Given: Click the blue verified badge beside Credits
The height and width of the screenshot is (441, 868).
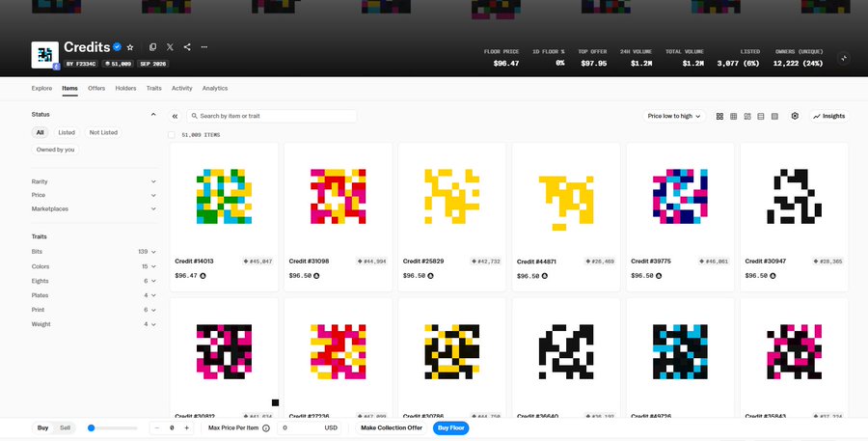Looking at the screenshot, I should click(x=118, y=47).
